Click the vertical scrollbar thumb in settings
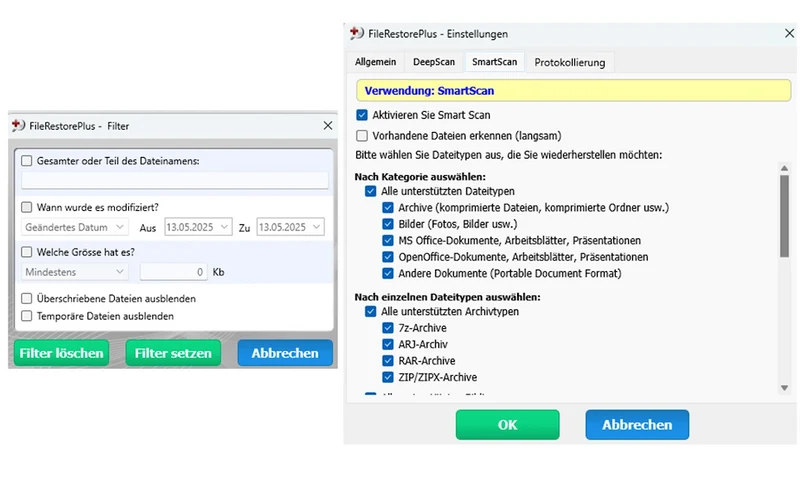 tap(784, 216)
